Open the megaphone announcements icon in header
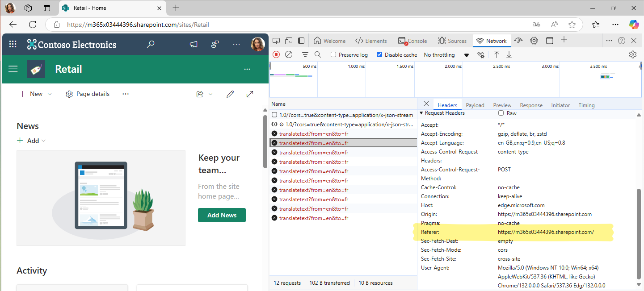This screenshot has height=291, width=644. point(194,44)
